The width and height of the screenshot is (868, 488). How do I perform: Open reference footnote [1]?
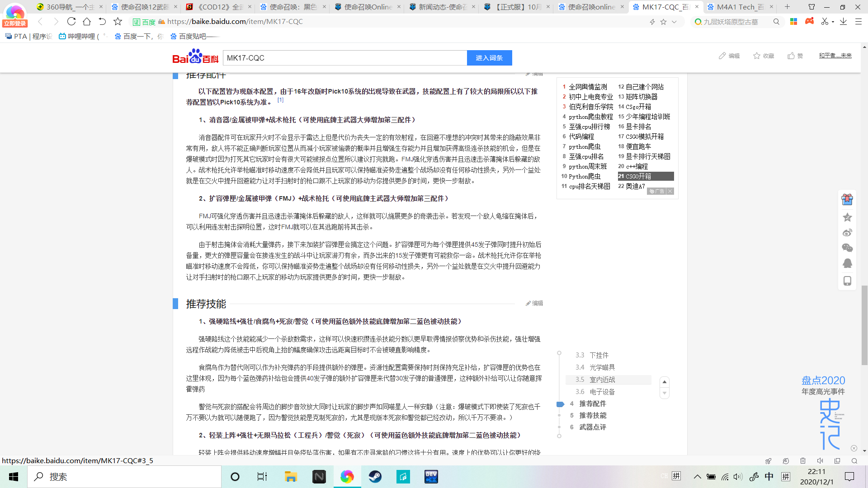[x=280, y=100]
